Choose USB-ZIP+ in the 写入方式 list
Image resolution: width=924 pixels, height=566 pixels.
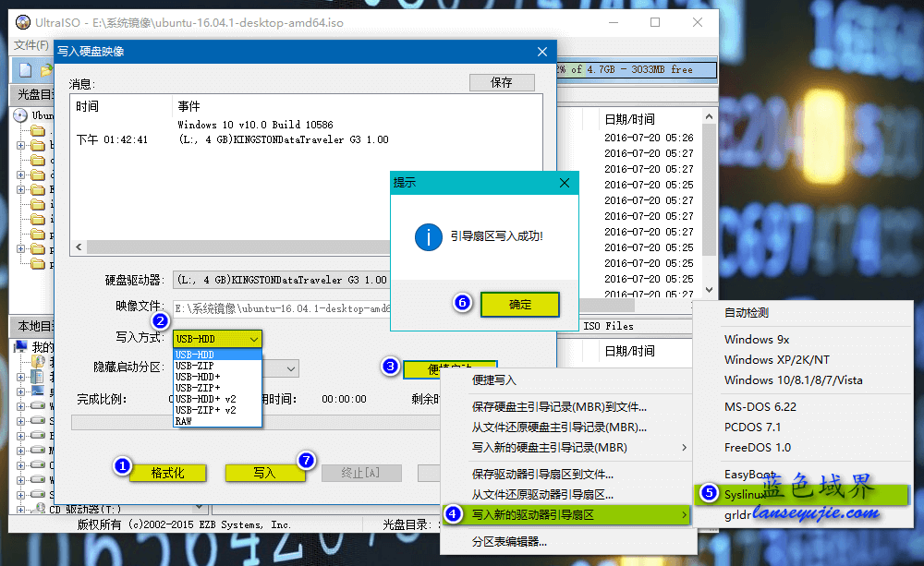pos(217,388)
